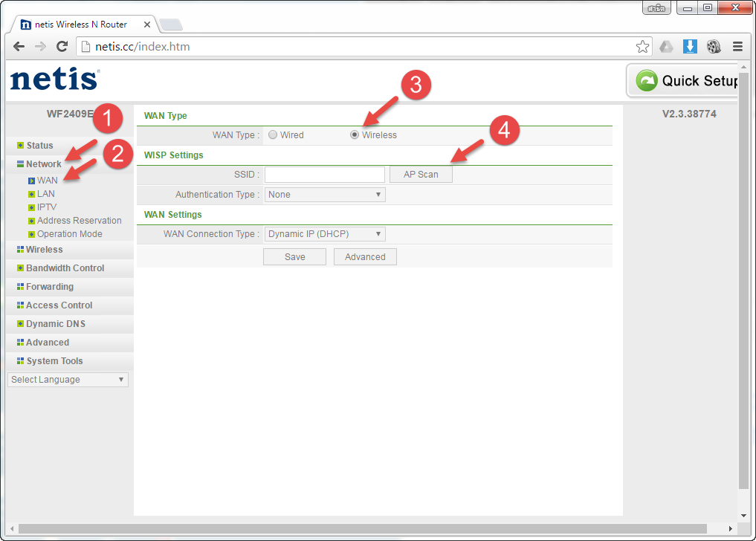
Task: Click the LAN submenu icon
Action: coord(31,194)
